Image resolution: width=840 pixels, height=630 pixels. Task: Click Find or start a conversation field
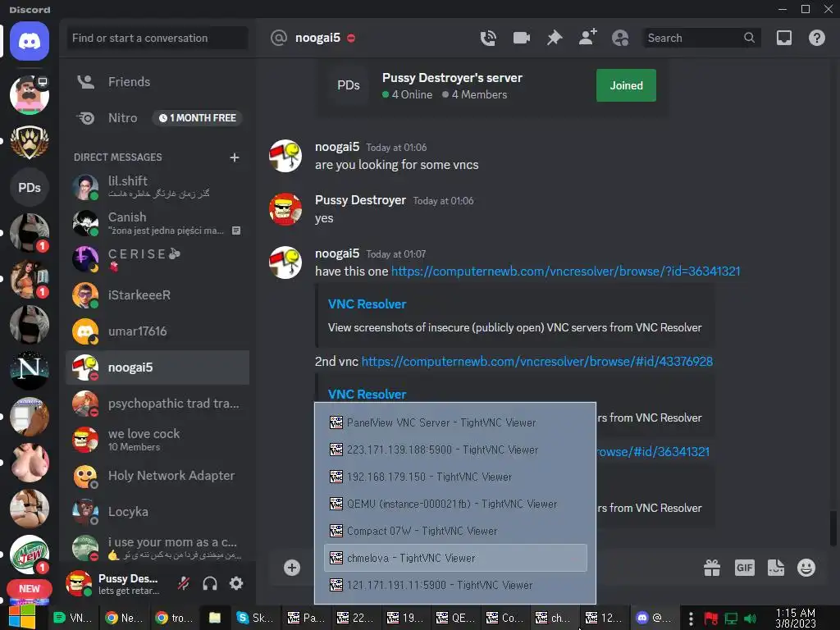point(157,38)
